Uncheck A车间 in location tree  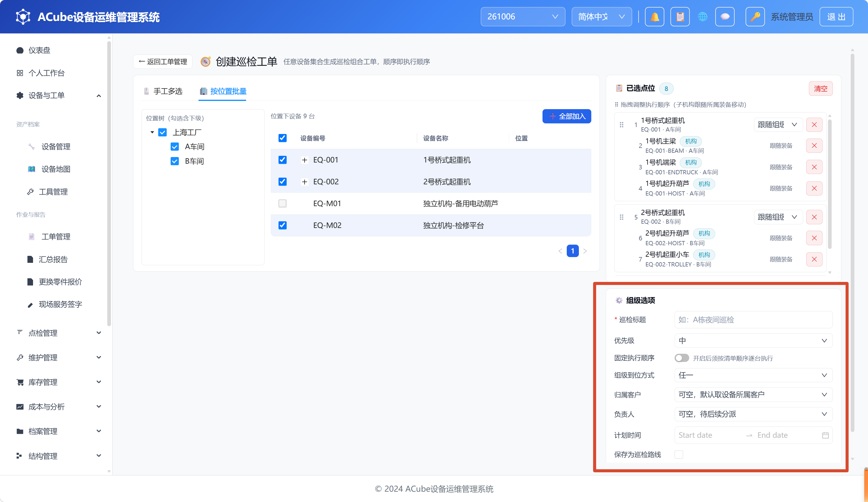pos(175,147)
